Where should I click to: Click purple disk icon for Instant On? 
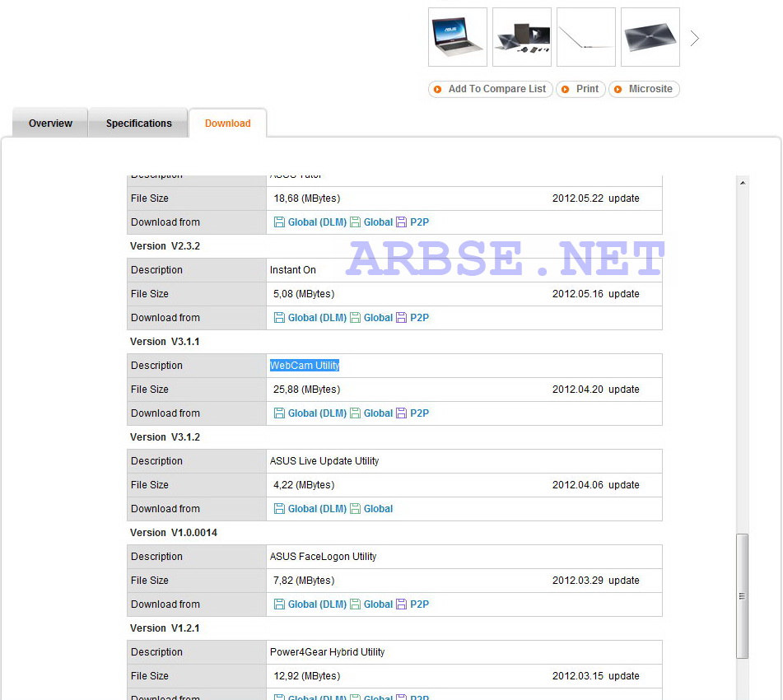(401, 318)
